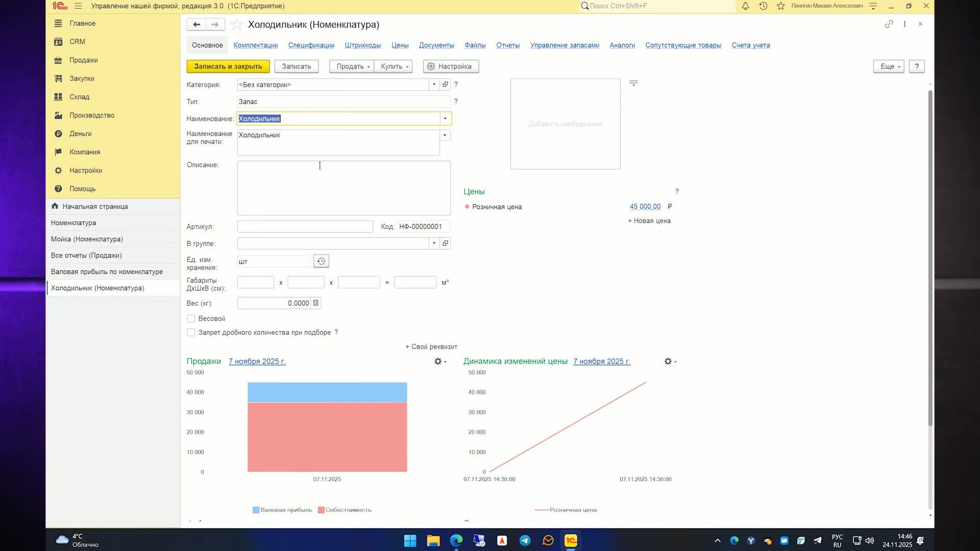
Task: Open calculator icon in weight field
Action: [316, 303]
